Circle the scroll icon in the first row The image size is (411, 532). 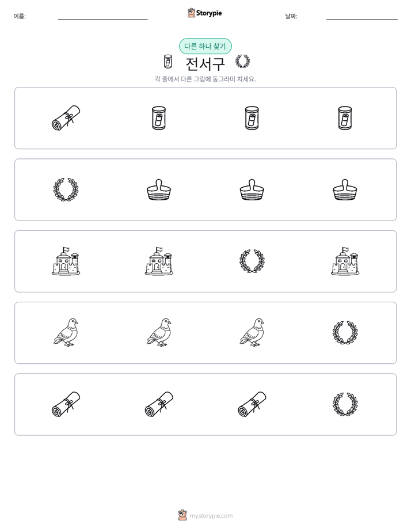[66, 118]
